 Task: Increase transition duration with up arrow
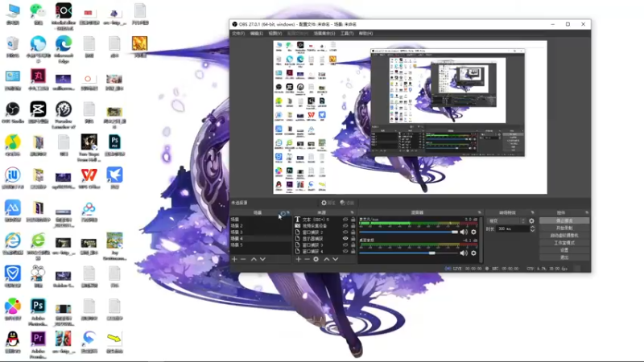pos(532,227)
